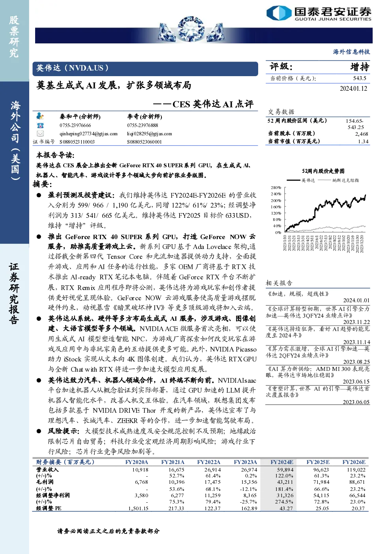The height and width of the screenshot is (554, 392).
Task: Click market value 1.34
Action: [x=363, y=142]
